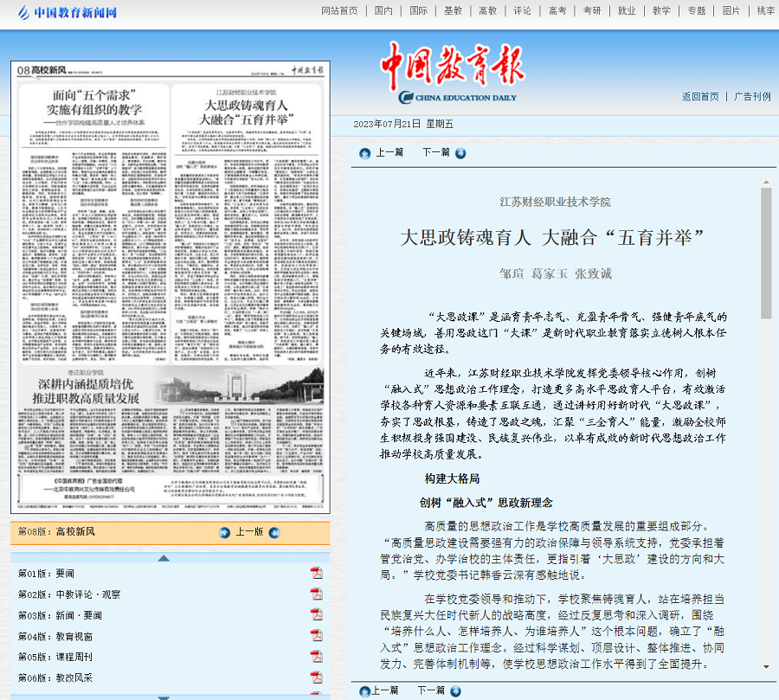Click the 江苏财经职业技术学院 line above the headline
The height and width of the screenshot is (700, 779).
coord(555,202)
